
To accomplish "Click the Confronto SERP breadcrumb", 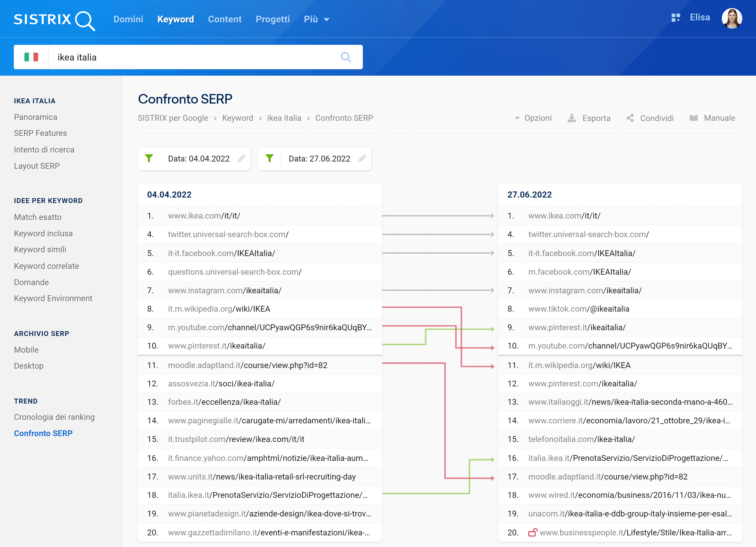I will point(344,118).
